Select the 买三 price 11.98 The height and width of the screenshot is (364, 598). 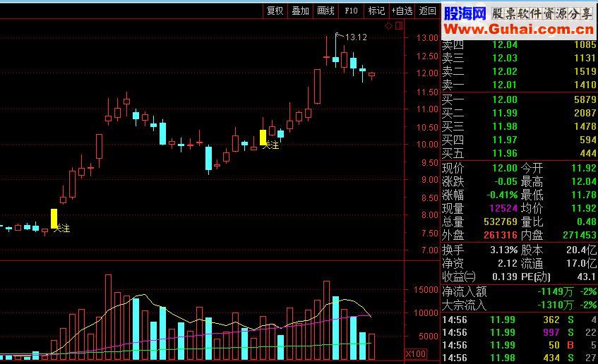coord(505,126)
